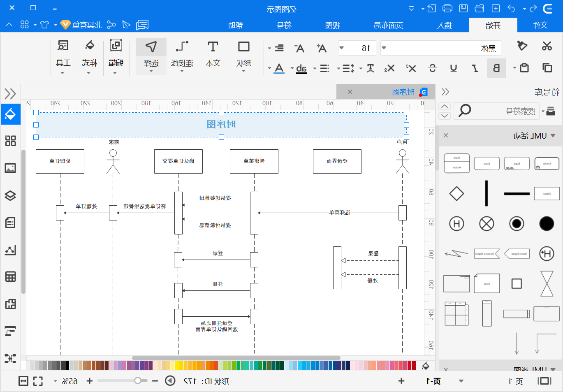This screenshot has height=392, width=563.
Task: Open the fill style sidebar panel icon
Action: point(10,114)
